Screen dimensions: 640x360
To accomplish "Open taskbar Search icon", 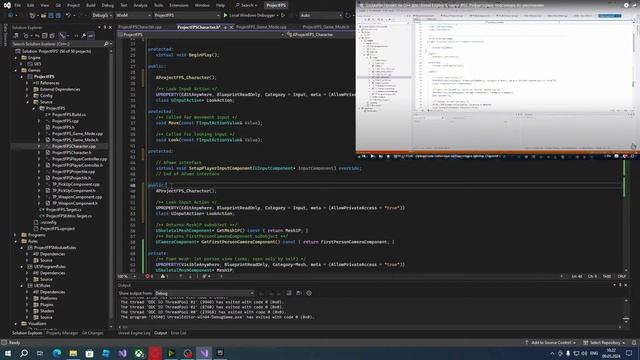I will tap(24, 353).
